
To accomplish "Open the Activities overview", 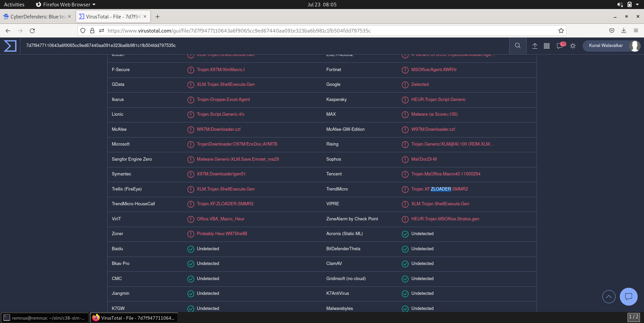I will (14, 4).
